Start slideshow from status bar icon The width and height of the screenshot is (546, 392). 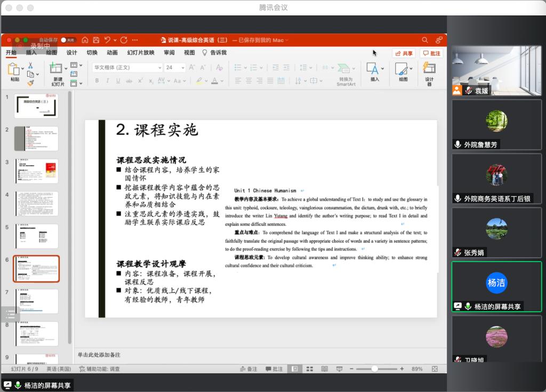coord(339,369)
